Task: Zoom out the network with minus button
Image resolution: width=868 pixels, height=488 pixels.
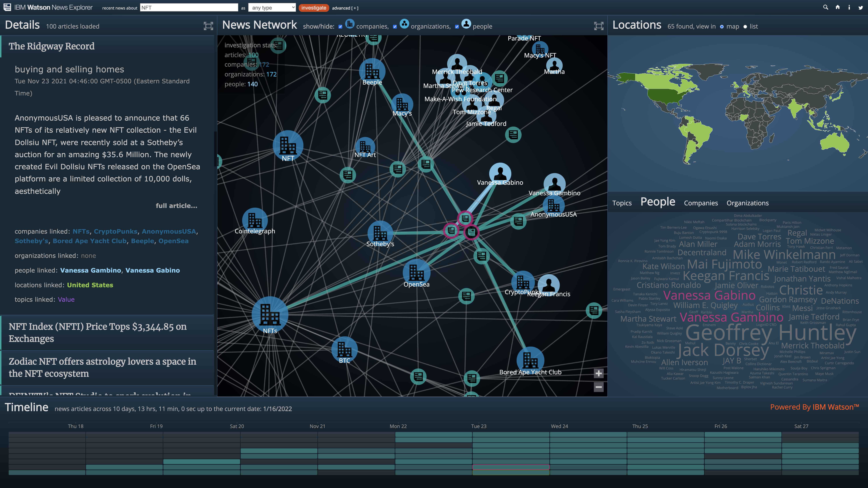Action: (x=598, y=387)
